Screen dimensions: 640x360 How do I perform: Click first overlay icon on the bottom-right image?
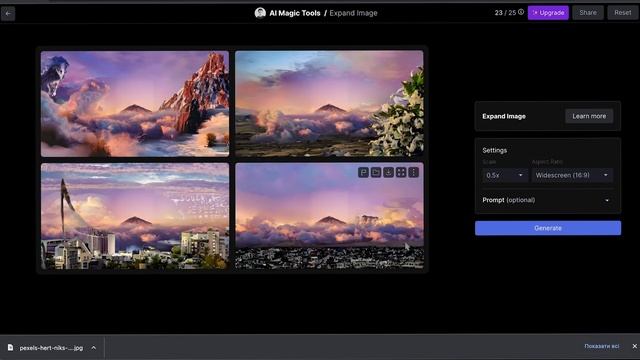pyautogui.click(x=363, y=173)
